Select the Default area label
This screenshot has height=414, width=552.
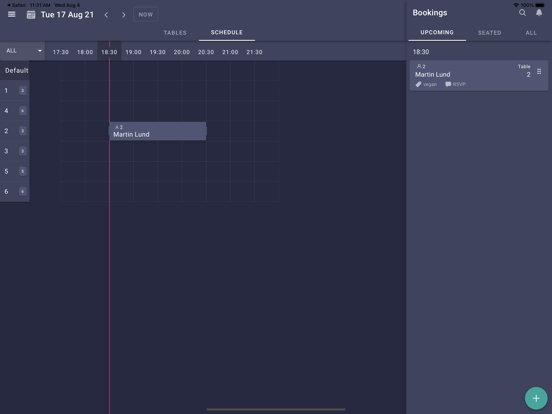16,70
